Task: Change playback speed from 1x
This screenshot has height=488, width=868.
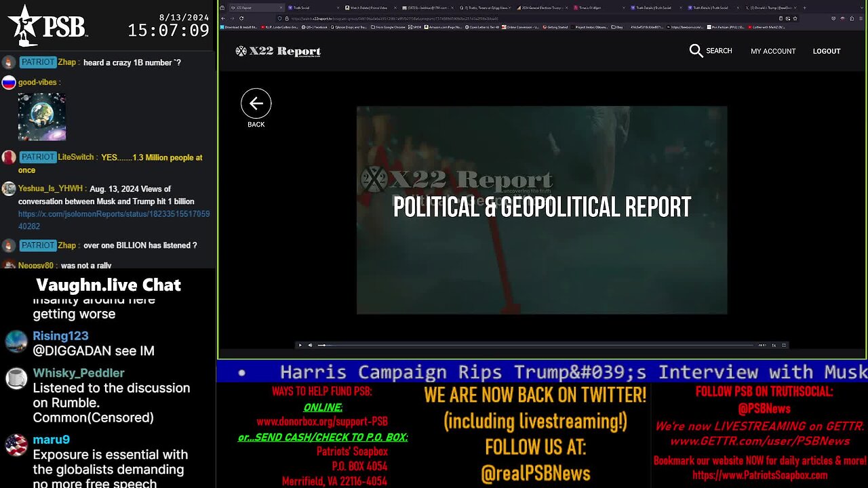Action: click(x=774, y=345)
